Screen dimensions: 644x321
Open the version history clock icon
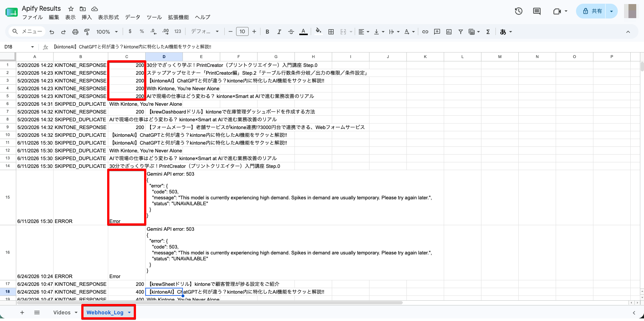click(x=519, y=11)
